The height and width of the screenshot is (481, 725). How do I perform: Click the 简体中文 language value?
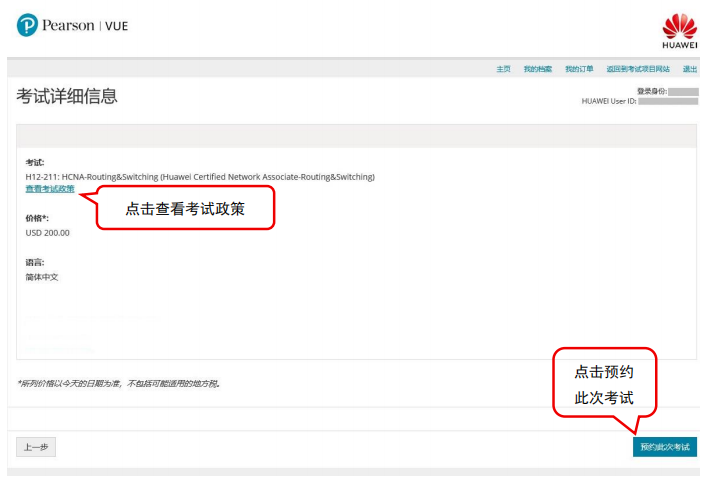click(x=42, y=277)
